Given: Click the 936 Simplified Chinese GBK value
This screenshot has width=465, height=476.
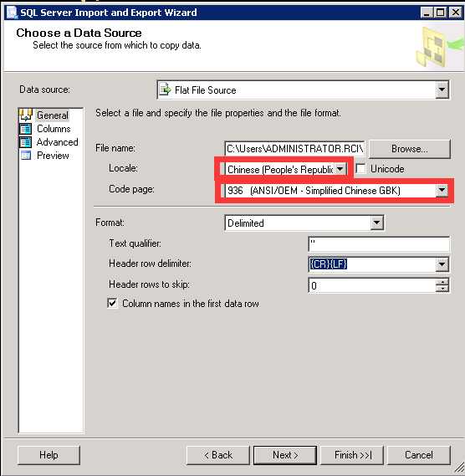Looking at the screenshot, I should (x=314, y=191).
